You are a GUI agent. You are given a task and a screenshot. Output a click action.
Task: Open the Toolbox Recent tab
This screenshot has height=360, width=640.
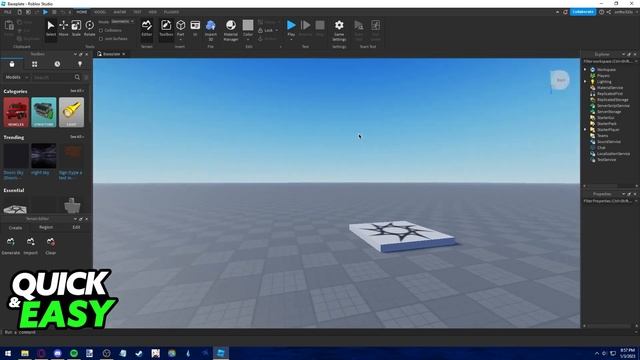click(x=57, y=64)
